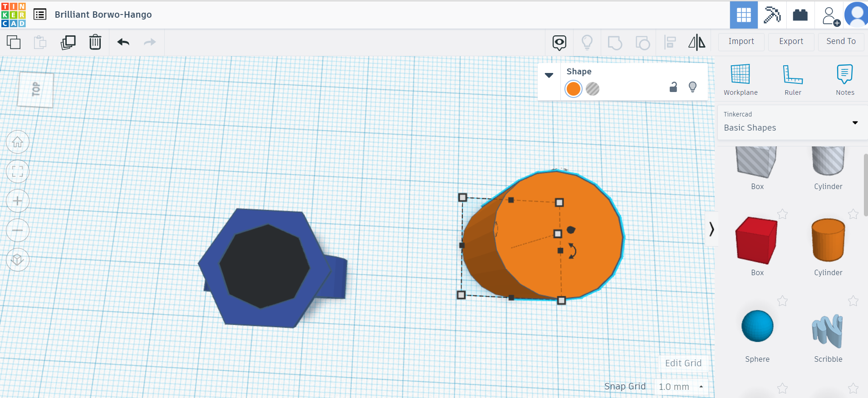This screenshot has height=398, width=868.
Task: Select the Scribble shape
Action: tap(828, 331)
